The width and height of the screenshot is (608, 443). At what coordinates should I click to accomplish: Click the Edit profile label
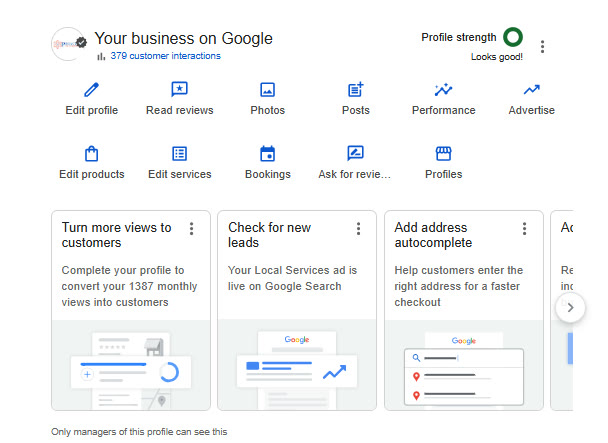(x=92, y=110)
